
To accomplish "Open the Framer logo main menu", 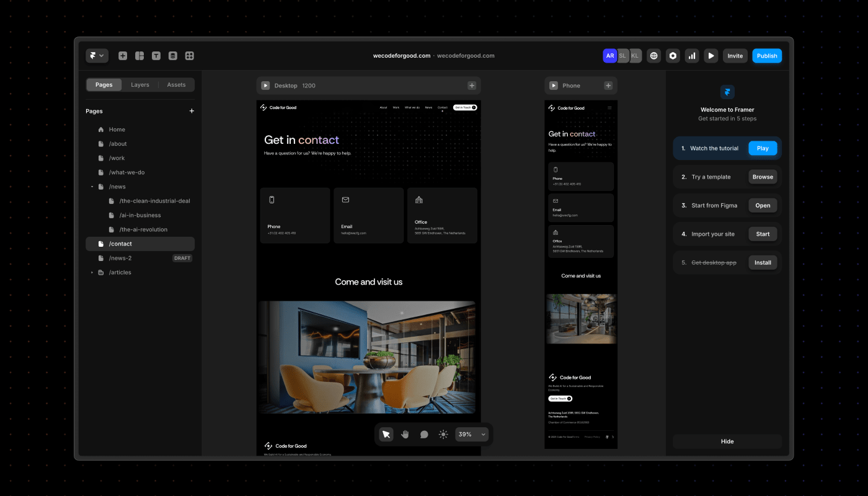I will [97, 56].
